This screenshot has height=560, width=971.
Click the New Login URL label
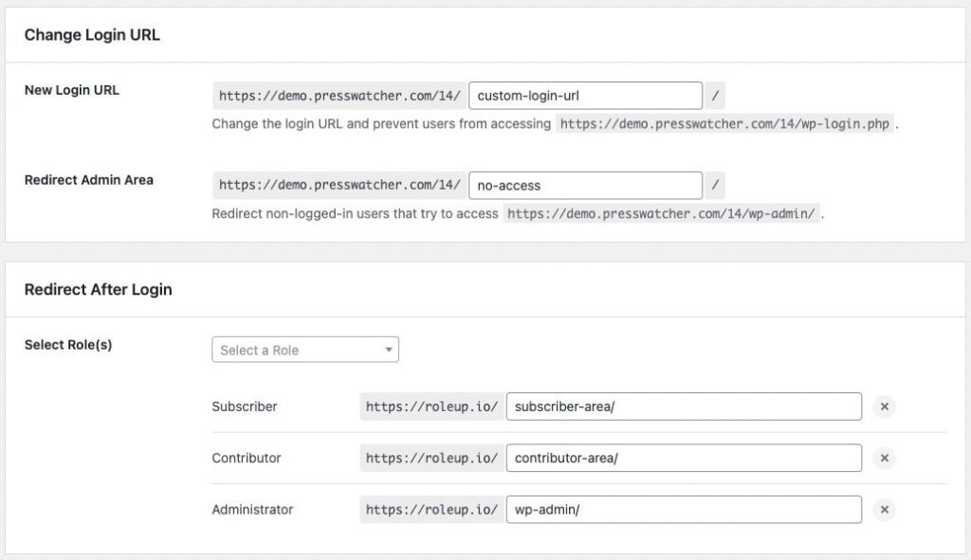pos(71,90)
